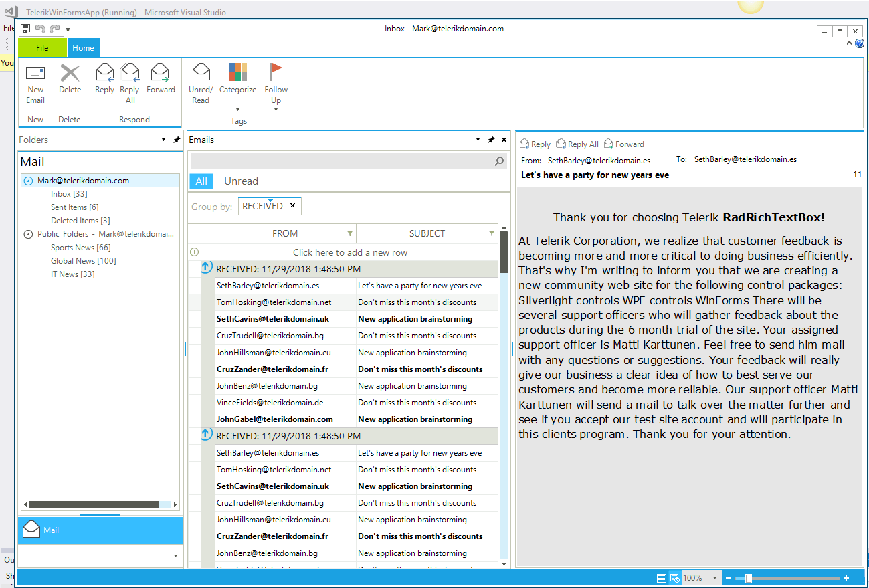Pin the Folders panel
Viewport: 869px width, 588px height.
(x=177, y=140)
